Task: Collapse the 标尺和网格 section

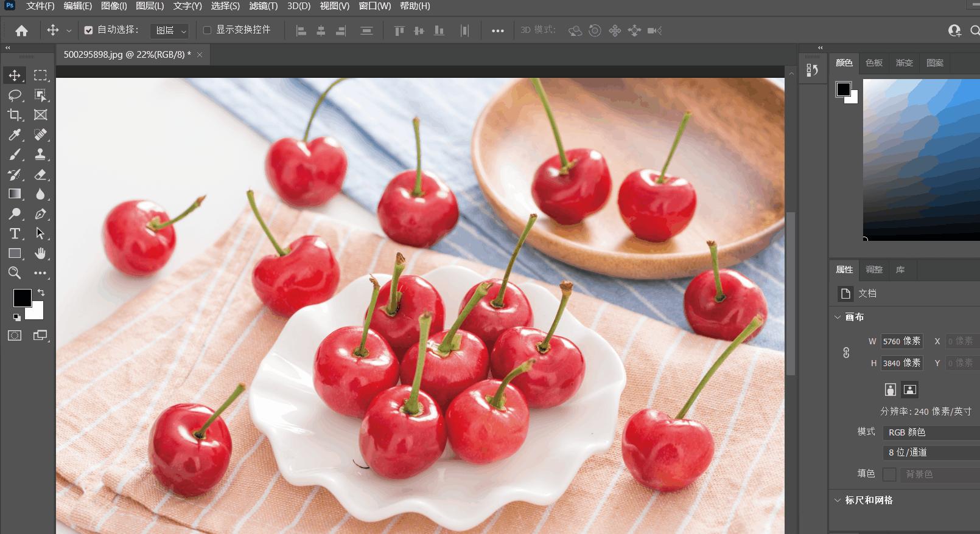Action: click(x=838, y=500)
